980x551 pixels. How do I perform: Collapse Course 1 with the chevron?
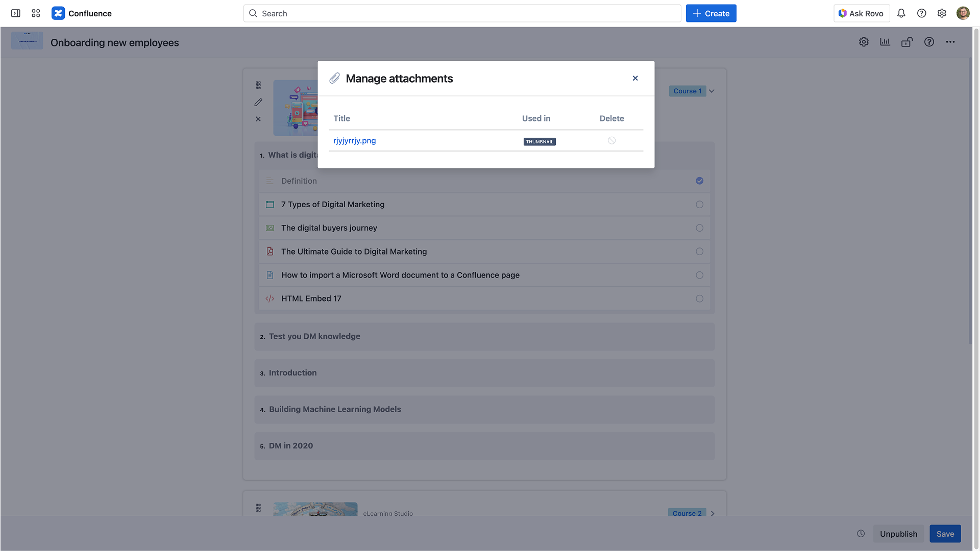[x=712, y=91]
